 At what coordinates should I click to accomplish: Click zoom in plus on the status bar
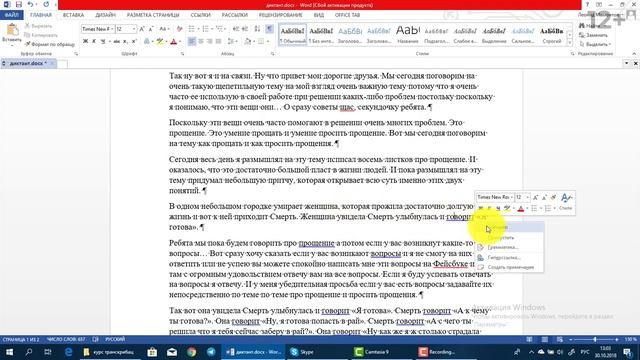pyautogui.click(x=617, y=340)
